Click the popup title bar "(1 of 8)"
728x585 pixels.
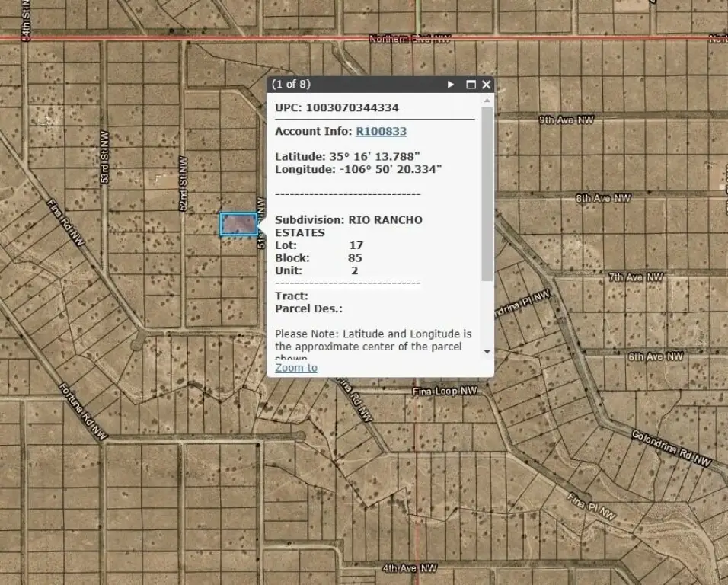pyautogui.click(x=292, y=85)
